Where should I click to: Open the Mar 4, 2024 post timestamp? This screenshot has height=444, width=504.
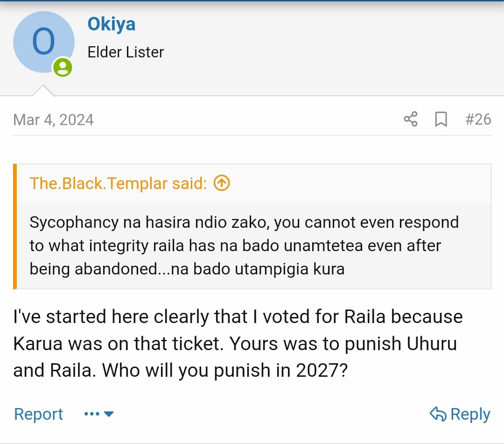[53, 120]
